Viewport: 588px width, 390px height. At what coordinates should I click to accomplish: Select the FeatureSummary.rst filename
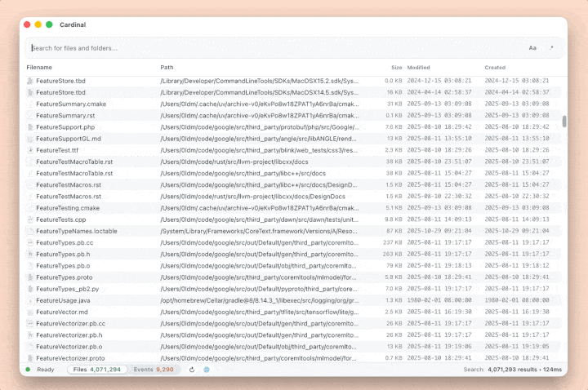click(x=65, y=115)
